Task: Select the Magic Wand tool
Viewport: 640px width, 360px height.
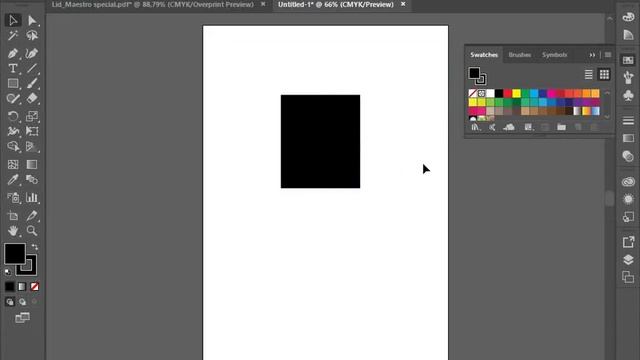Action: (x=13, y=36)
